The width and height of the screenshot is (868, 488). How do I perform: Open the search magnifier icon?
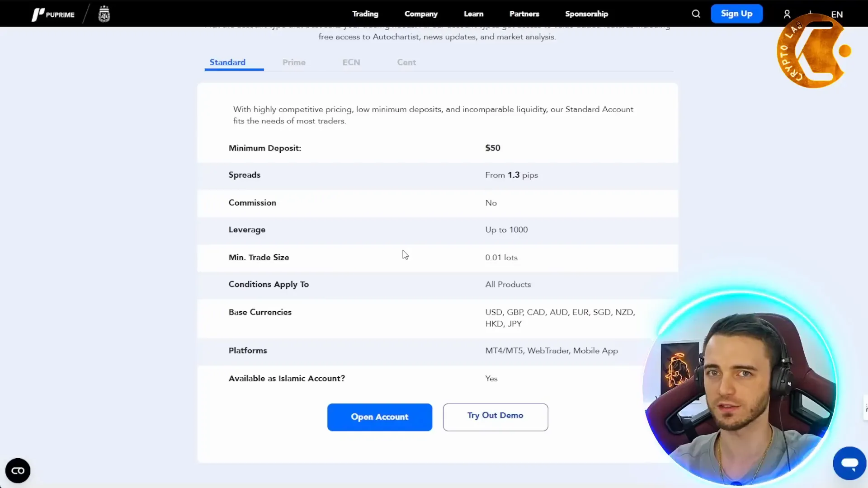tap(696, 14)
